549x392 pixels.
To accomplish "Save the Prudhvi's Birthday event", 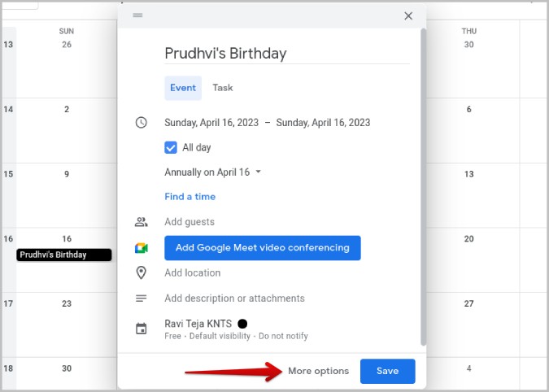I will coord(388,371).
